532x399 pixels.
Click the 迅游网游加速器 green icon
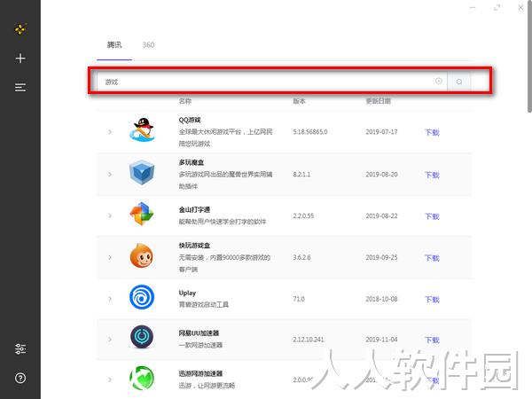(x=142, y=378)
